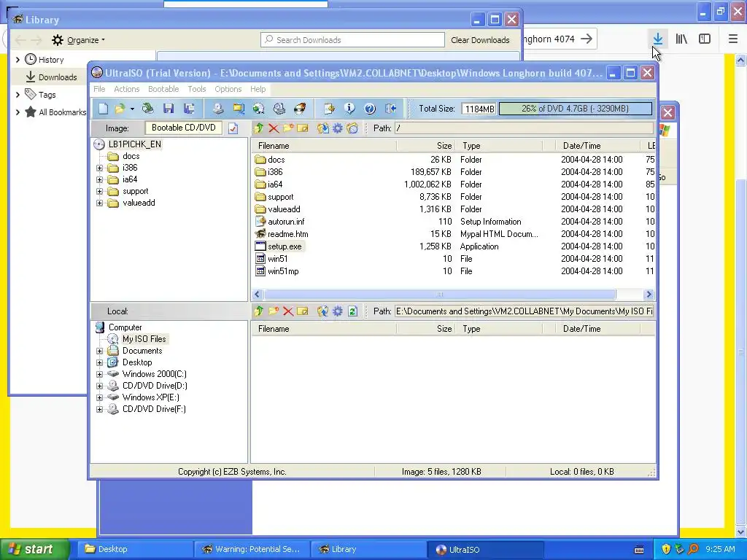This screenshot has width=747, height=560.
Task: Click the Search Downloads field in Library
Action: coord(352,40)
